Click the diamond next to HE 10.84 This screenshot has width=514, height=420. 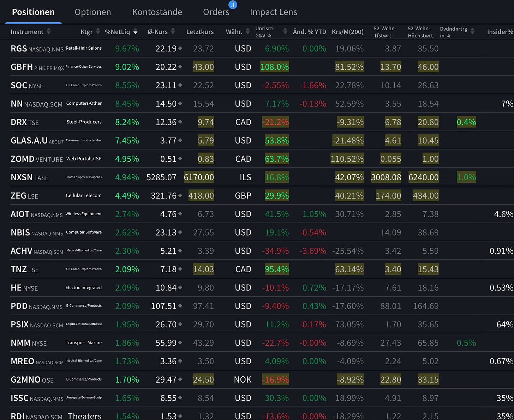(x=180, y=287)
